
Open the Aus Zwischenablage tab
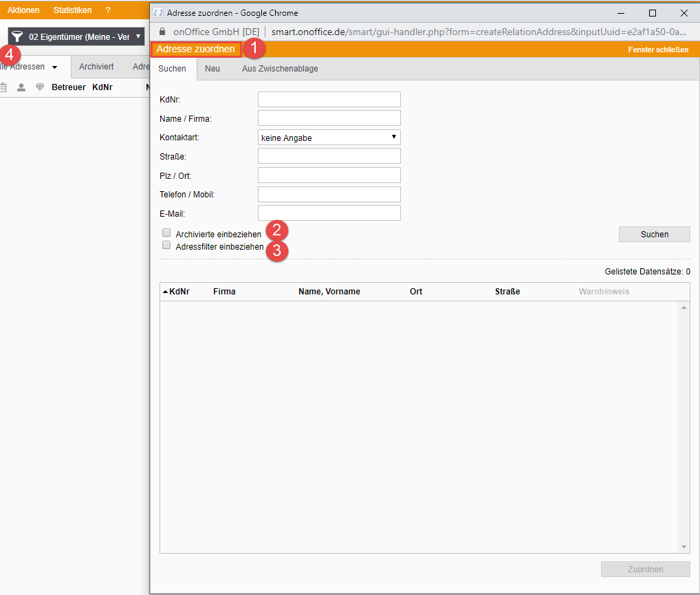point(280,69)
